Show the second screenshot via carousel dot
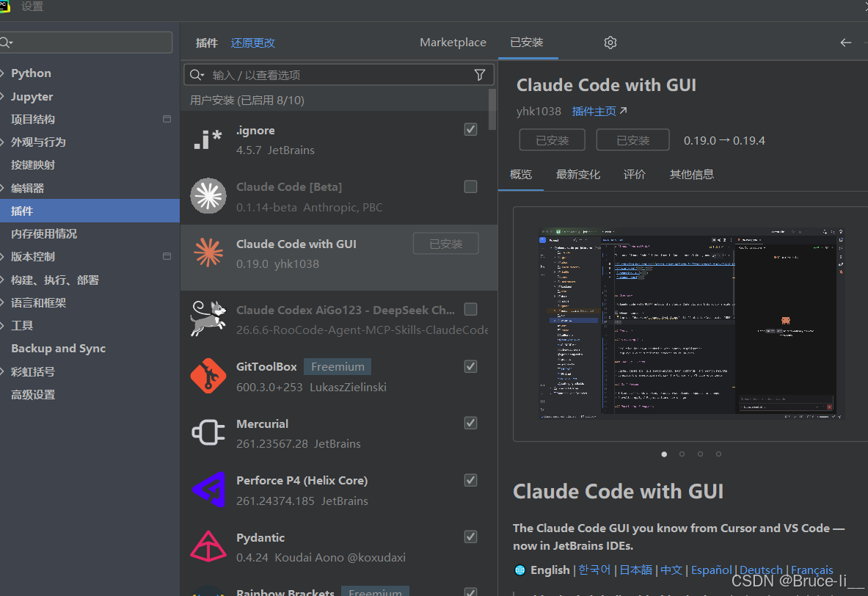 pyautogui.click(x=682, y=454)
